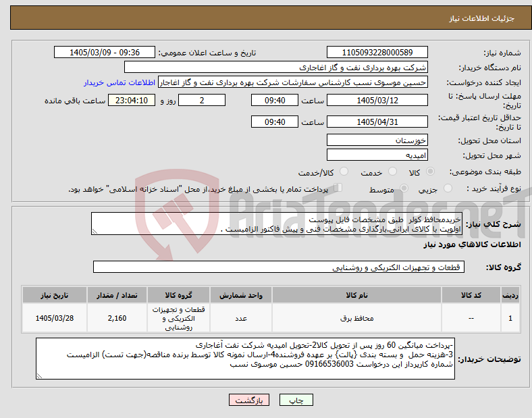Click the remaining days field showing 2
This screenshot has height=418, width=532.
pos(202,100)
